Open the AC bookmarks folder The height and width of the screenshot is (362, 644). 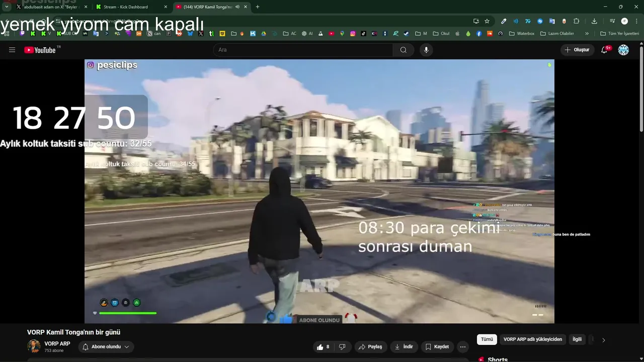coord(289,34)
